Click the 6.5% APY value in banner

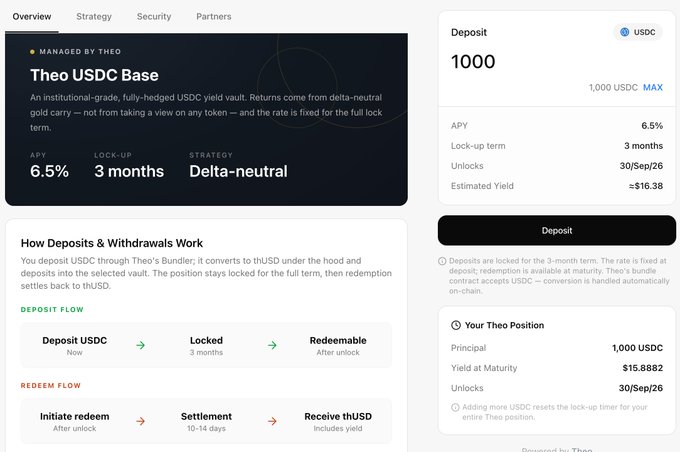coord(49,171)
